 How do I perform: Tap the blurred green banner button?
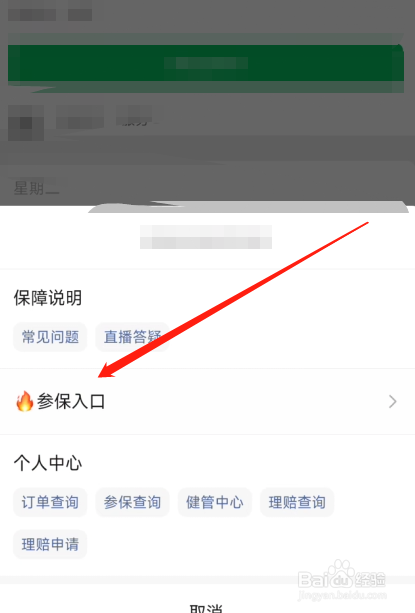pos(206,63)
